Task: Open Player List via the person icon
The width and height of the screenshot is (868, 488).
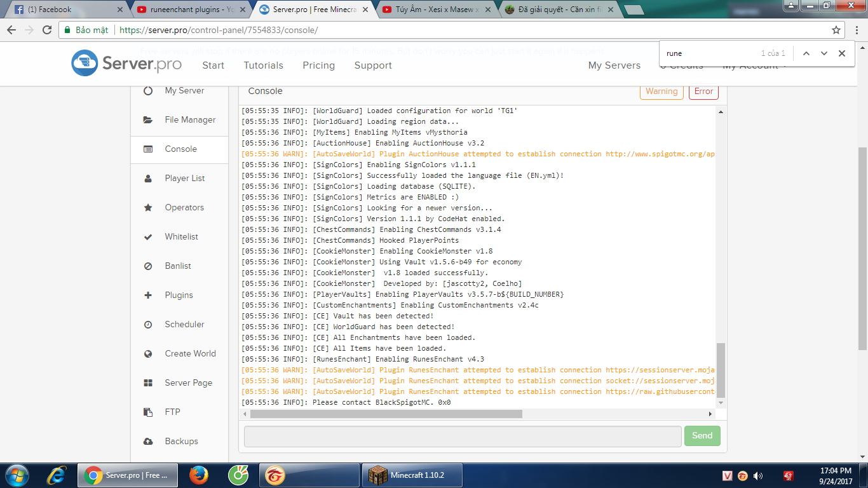Action: tap(148, 179)
